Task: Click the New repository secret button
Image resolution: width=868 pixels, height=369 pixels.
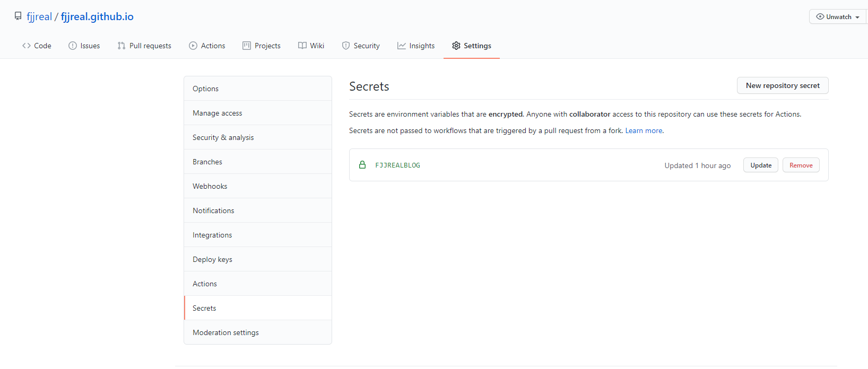Action: click(783, 85)
